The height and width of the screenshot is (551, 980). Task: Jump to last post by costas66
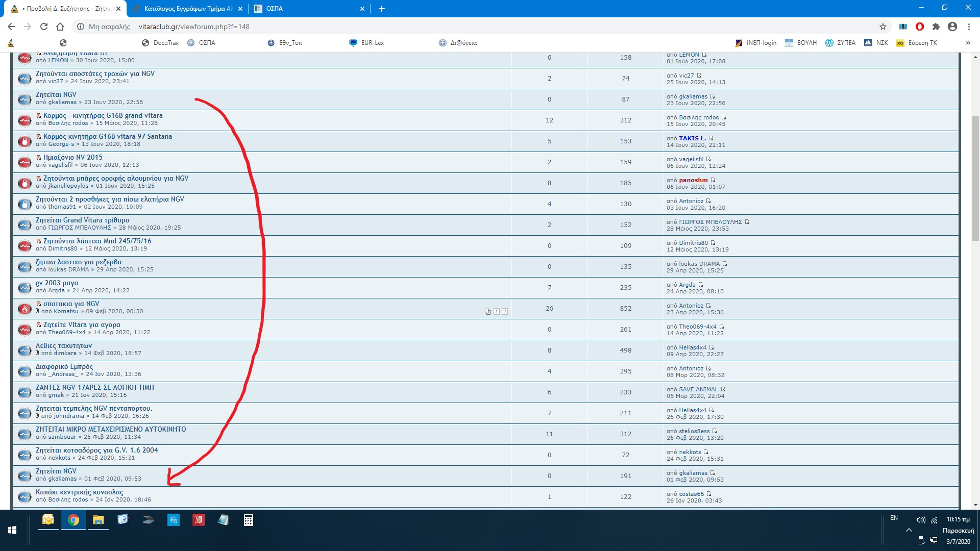[708, 494]
